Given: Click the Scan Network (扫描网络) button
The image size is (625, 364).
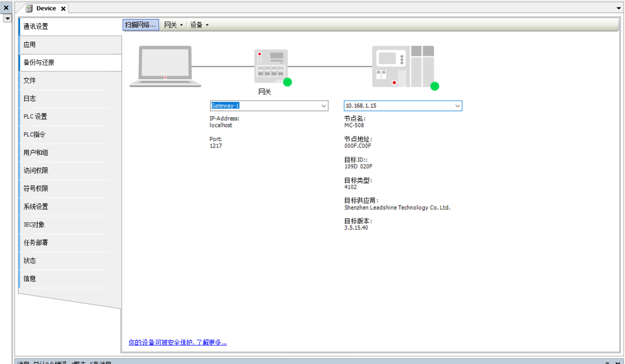Looking at the screenshot, I should point(141,25).
